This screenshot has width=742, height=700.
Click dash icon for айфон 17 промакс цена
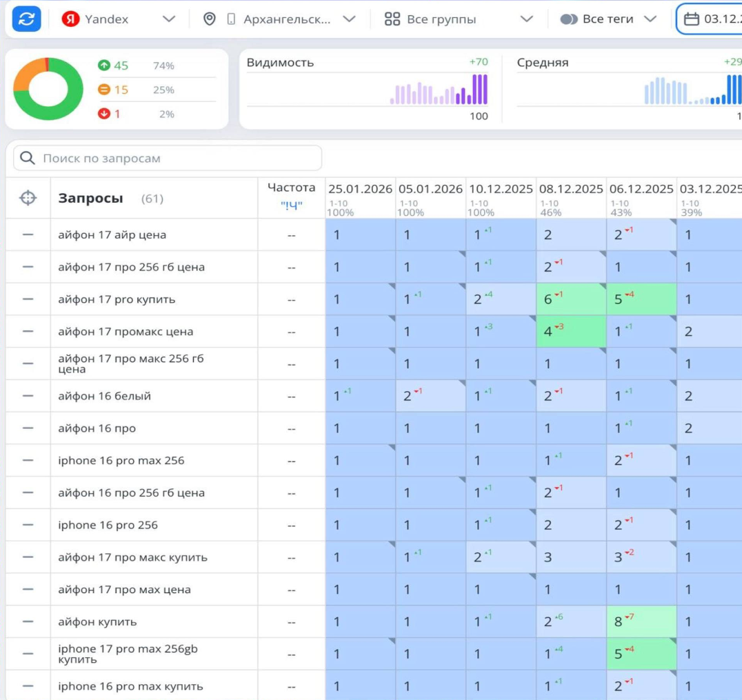pyautogui.click(x=28, y=331)
